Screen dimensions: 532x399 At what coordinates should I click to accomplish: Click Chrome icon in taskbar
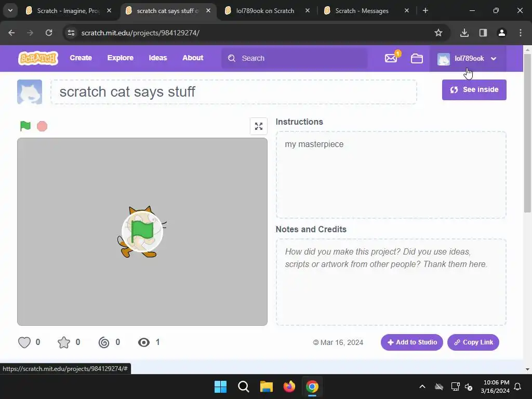tap(312, 387)
